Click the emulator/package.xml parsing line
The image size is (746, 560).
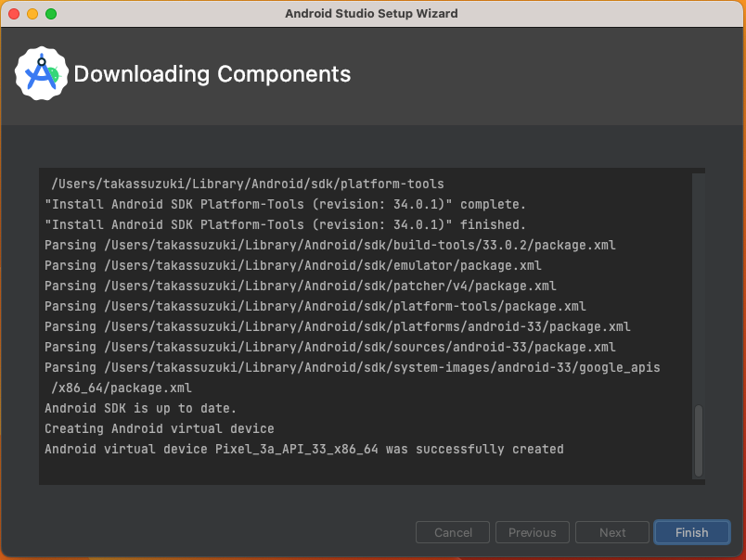point(292,266)
